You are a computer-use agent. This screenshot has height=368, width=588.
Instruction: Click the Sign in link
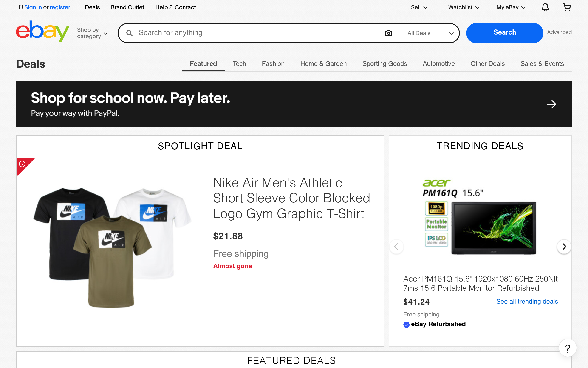(33, 7)
